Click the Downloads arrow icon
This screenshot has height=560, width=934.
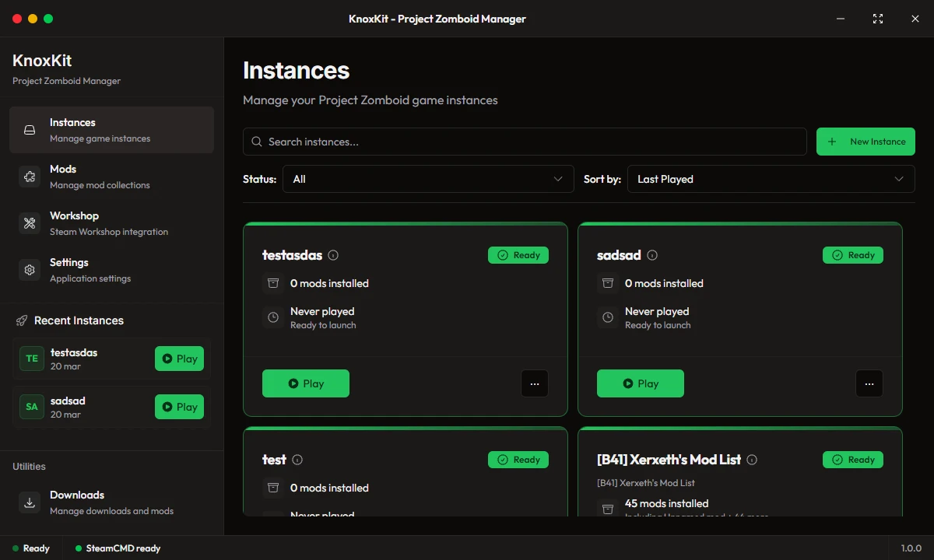pos(30,502)
